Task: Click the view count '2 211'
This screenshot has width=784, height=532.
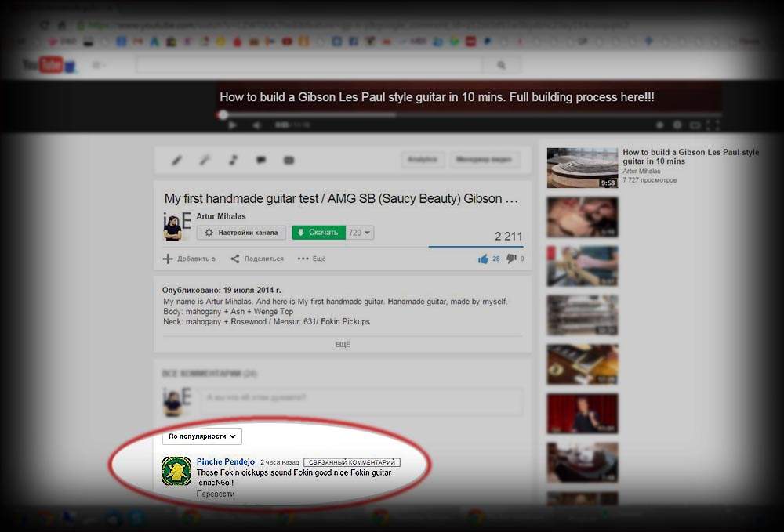Action: pos(509,237)
